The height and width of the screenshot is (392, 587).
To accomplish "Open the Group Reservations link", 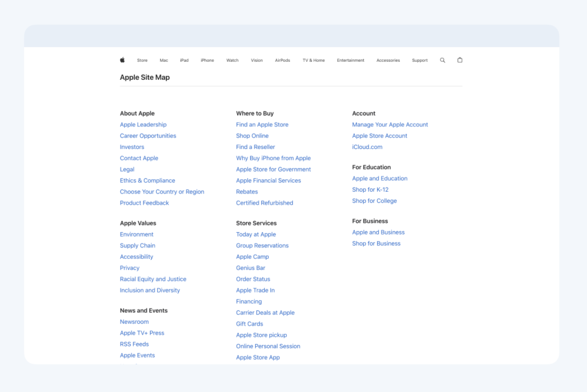I will click(263, 246).
